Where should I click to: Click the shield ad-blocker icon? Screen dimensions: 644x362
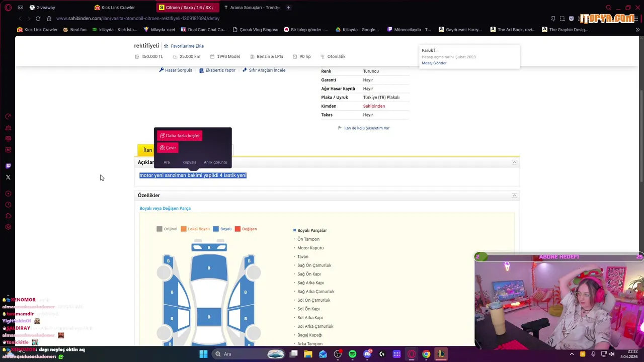572,19
